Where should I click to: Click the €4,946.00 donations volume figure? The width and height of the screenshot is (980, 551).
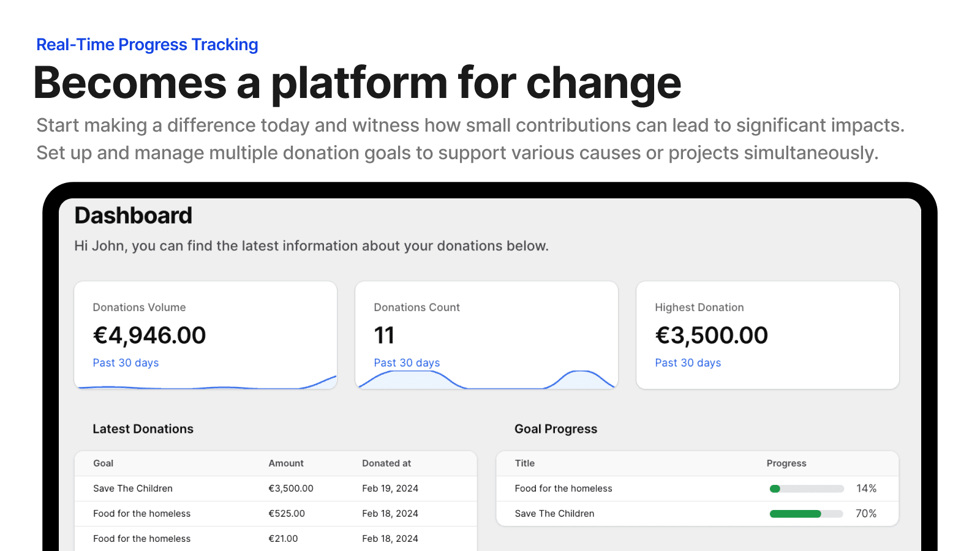pos(149,335)
